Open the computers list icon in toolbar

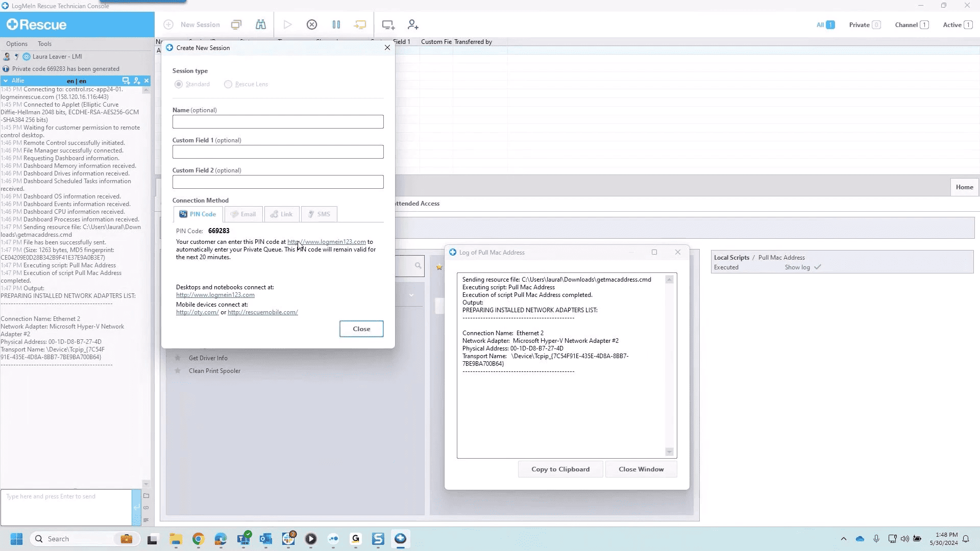pyautogui.click(x=236, y=24)
